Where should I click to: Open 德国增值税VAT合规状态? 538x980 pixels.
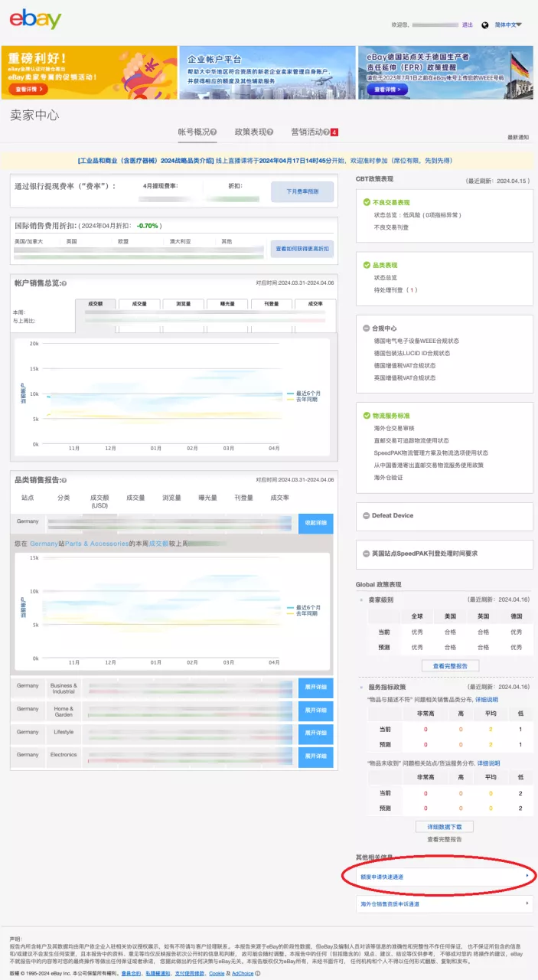click(x=405, y=365)
